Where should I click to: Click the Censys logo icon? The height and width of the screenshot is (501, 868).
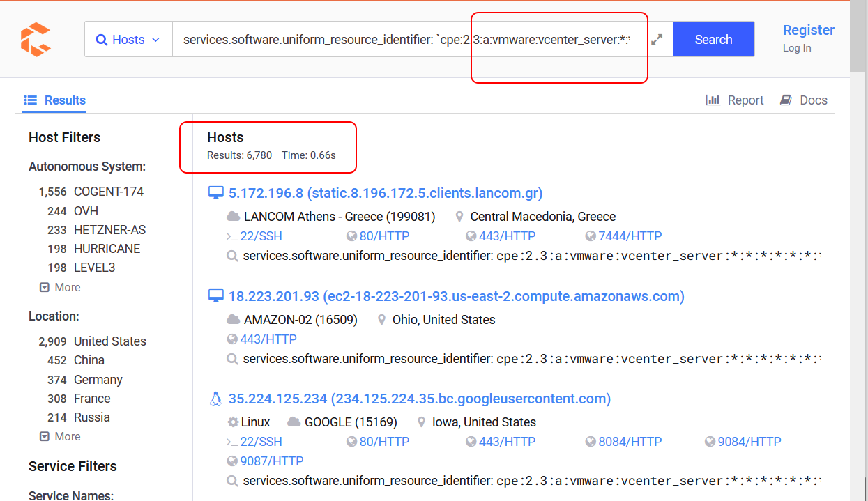tap(36, 39)
